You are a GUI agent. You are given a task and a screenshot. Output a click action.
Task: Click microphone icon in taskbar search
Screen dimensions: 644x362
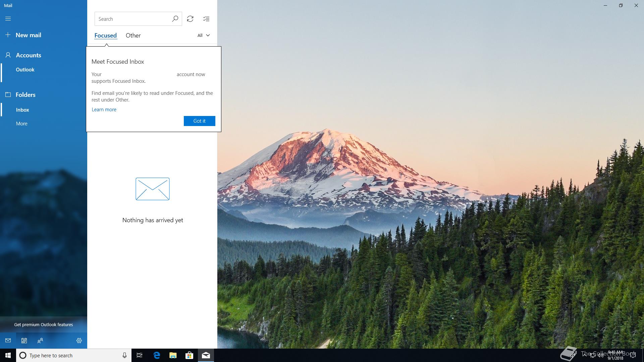click(x=124, y=355)
